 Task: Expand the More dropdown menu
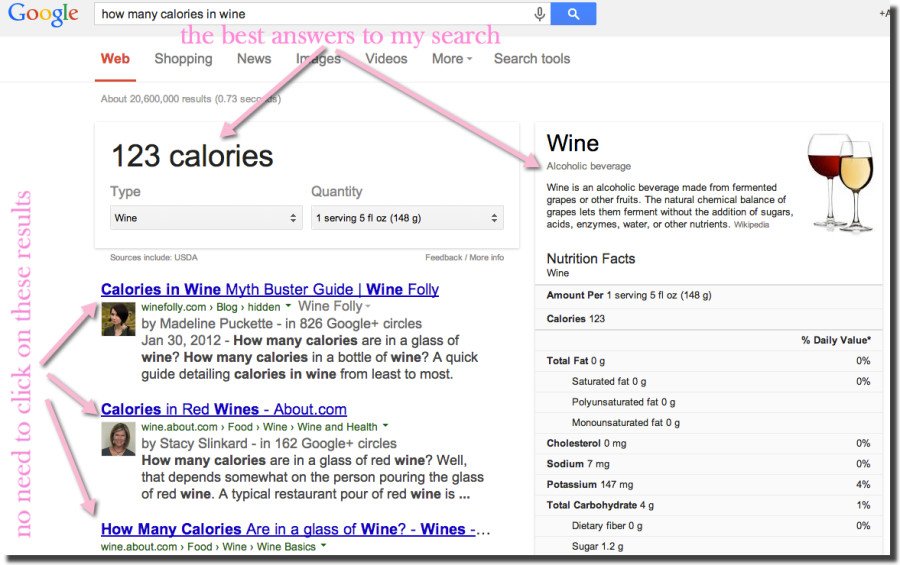(x=452, y=59)
